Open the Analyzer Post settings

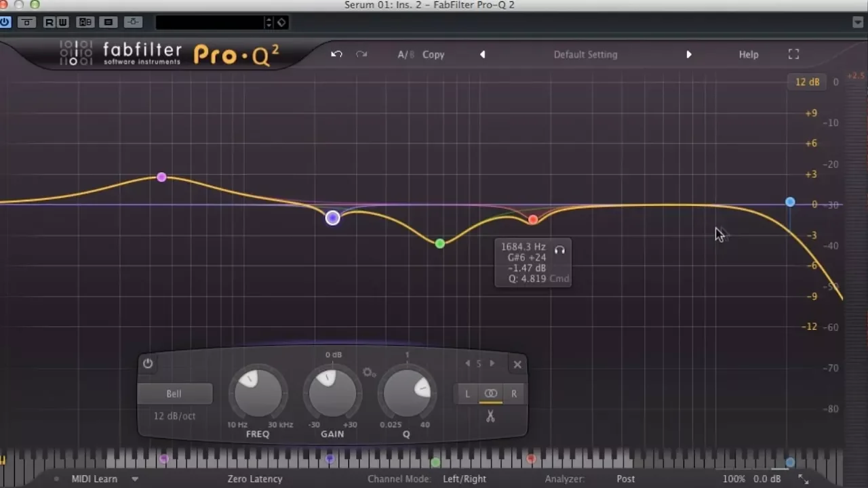pos(626,479)
